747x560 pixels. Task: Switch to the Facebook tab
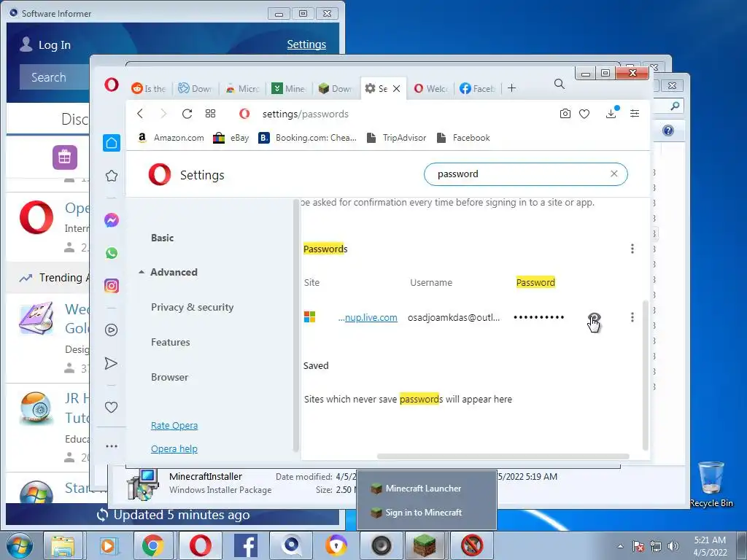point(477,88)
